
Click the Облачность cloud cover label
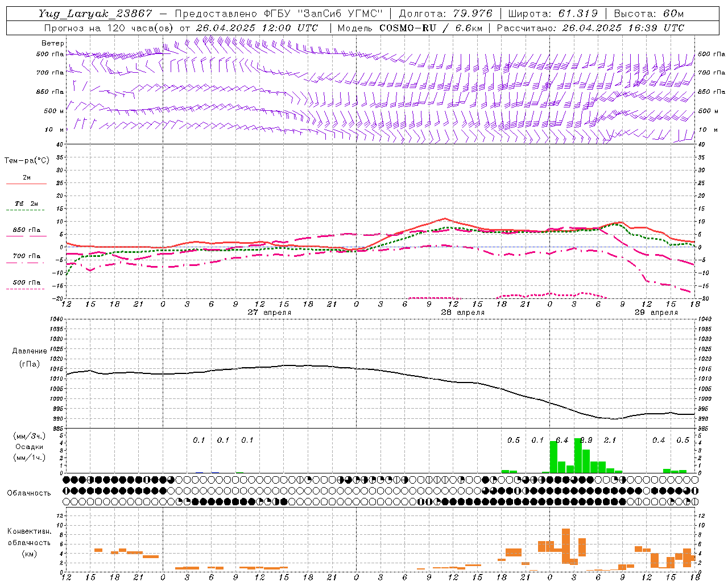tap(29, 493)
